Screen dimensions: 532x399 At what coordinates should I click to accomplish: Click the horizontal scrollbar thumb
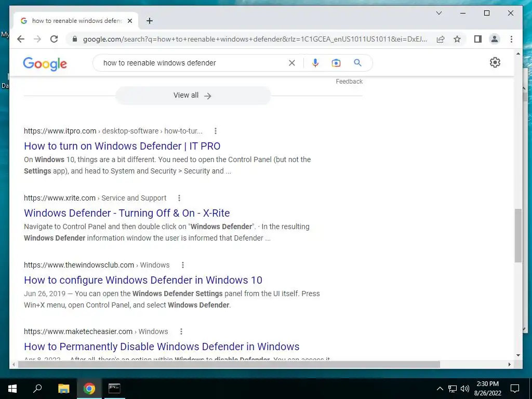(x=229, y=364)
